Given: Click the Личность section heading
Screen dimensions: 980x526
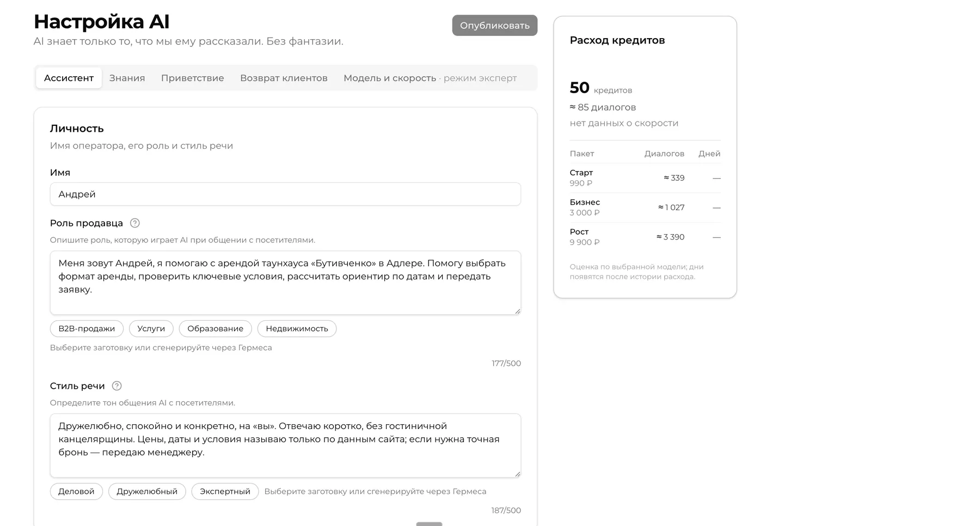Looking at the screenshot, I should point(77,129).
